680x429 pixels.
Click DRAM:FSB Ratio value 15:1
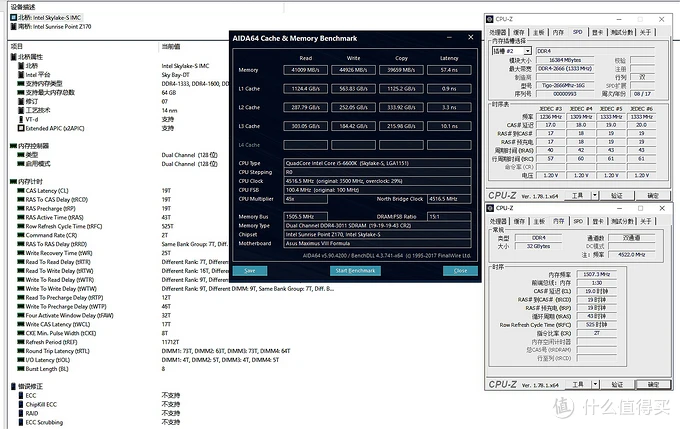pyautogui.click(x=449, y=216)
